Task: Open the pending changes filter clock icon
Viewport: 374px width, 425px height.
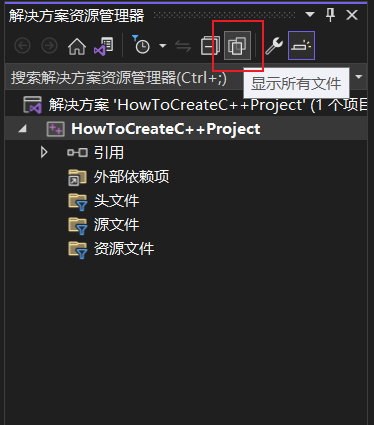Action: (141, 45)
